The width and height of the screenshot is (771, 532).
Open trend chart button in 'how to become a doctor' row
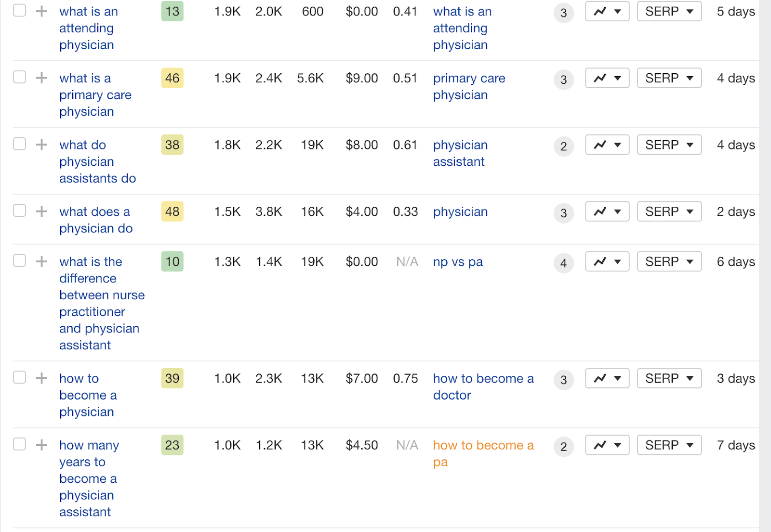tap(607, 378)
